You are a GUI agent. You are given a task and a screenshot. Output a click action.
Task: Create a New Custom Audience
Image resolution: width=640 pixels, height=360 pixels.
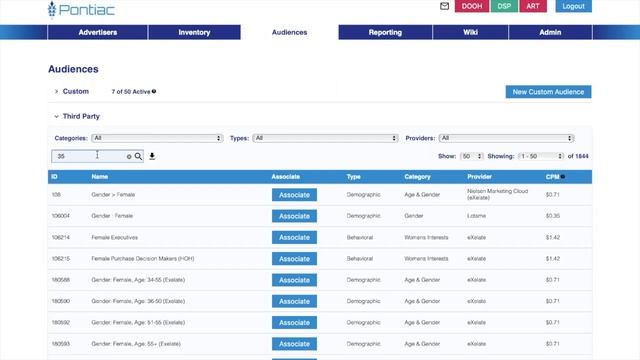tap(548, 92)
